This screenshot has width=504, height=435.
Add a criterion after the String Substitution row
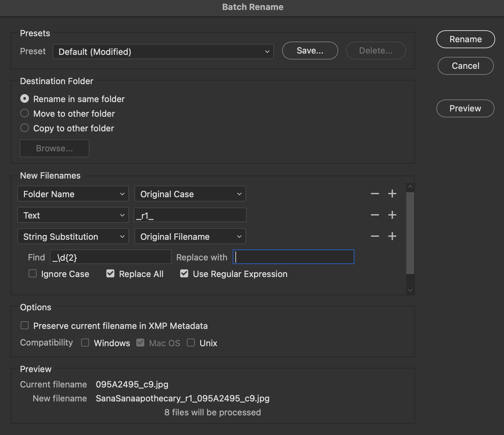(x=392, y=236)
